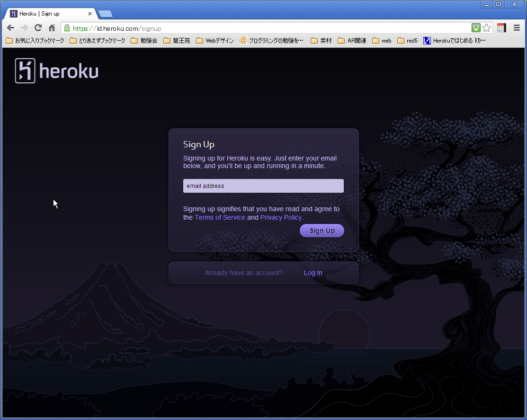Viewport: 527px width, 420px height.
Task: Open the AR関連 bookmark folder
Action: (x=352, y=41)
